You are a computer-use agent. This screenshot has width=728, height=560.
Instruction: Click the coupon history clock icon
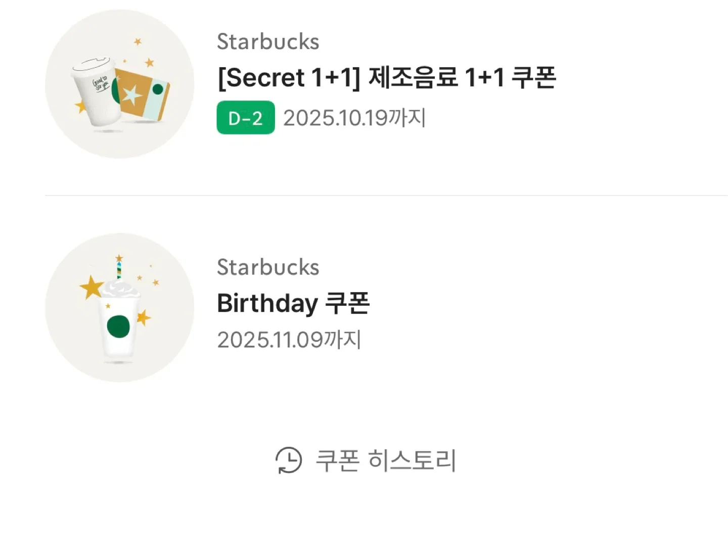pyautogui.click(x=289, y=460)
